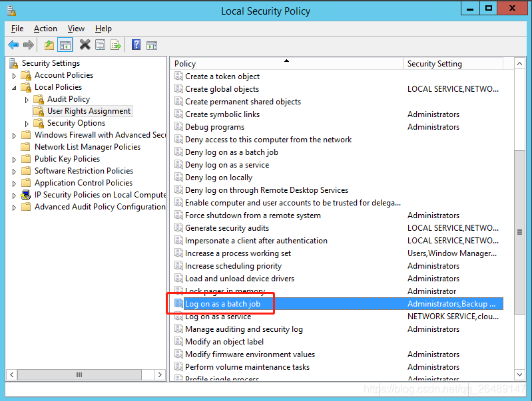
Task: Click the Delete X toolbar icon
Action: 85,45
